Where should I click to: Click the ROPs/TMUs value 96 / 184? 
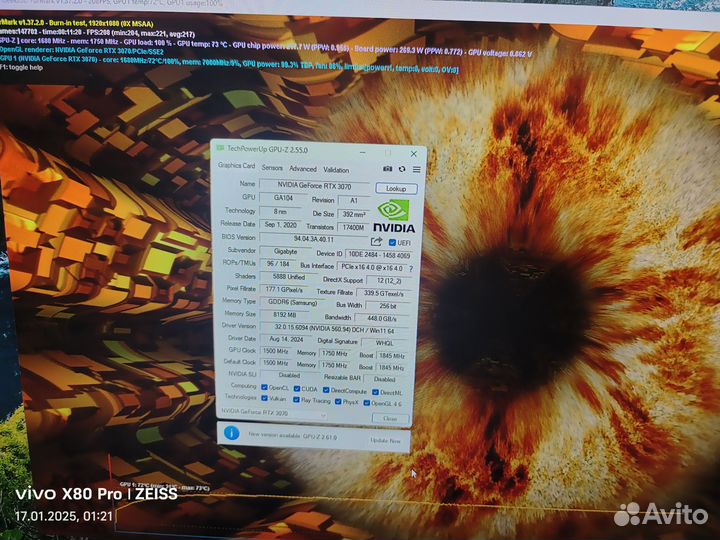click(278, 264)
